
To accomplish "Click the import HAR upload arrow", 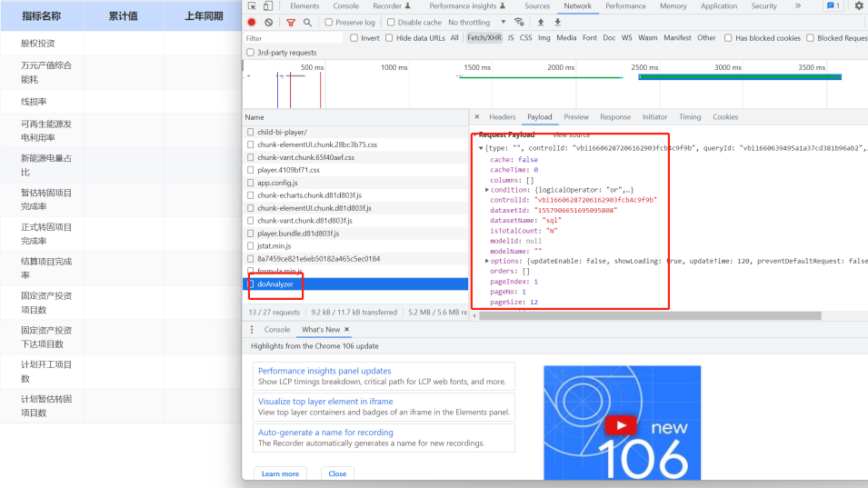I will tap(541, 22).
